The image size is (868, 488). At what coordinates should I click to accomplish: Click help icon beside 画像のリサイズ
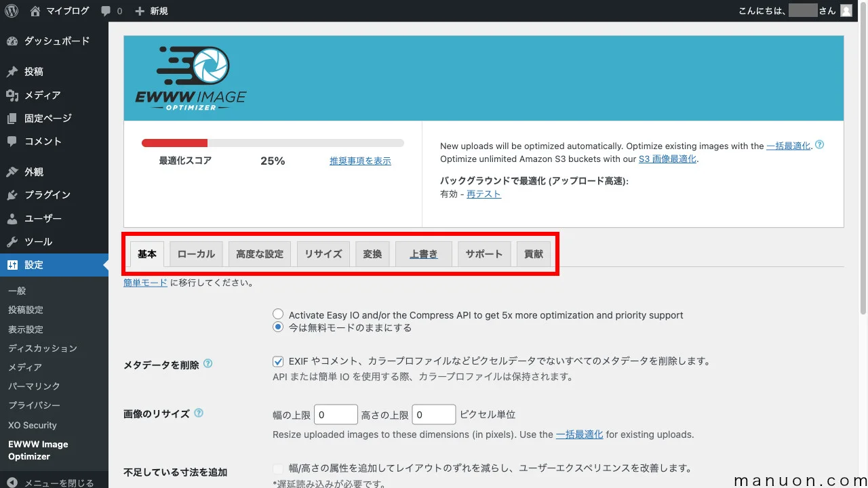[199, 413]
